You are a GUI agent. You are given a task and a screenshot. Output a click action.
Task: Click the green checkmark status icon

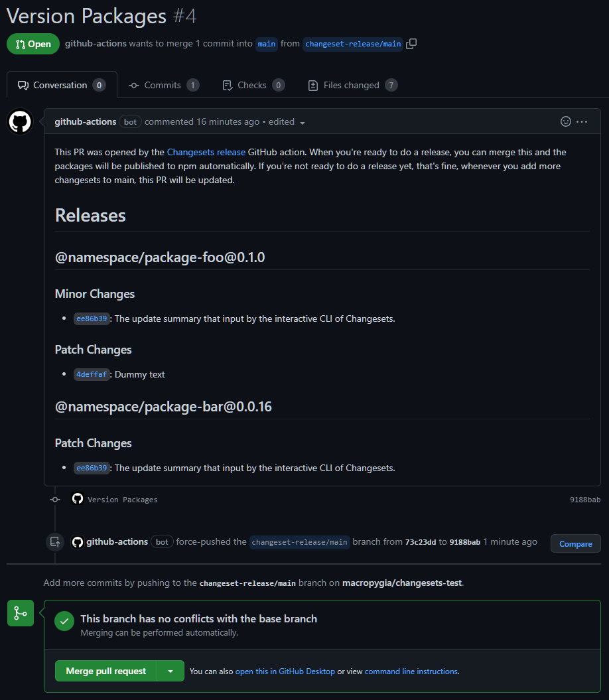64,621
